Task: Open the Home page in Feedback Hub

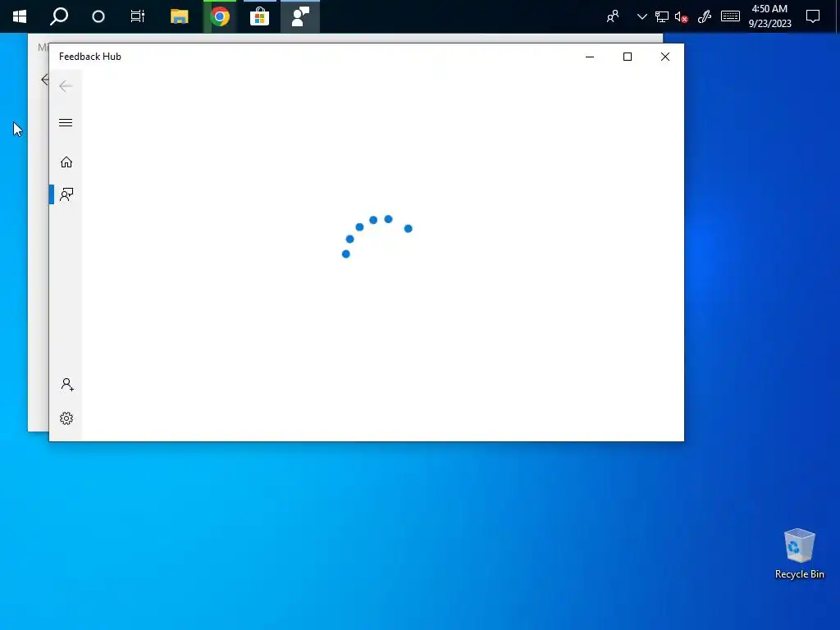Action: coord(66,162)
